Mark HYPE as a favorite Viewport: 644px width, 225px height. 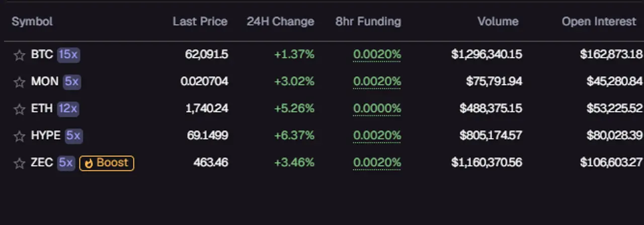[x=19, y=136]
